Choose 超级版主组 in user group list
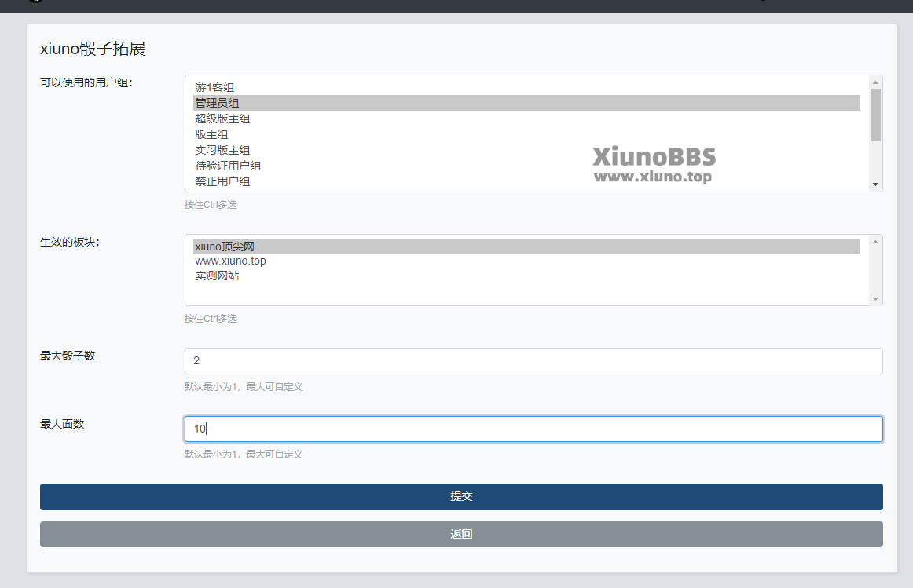The image size is (913, 588). click(526, 119)
